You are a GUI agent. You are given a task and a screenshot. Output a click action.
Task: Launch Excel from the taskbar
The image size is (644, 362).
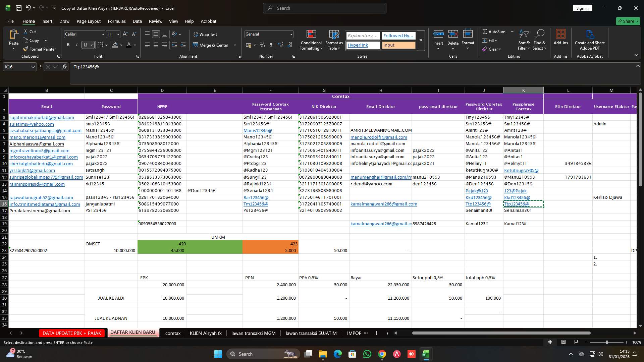[x=426, y=354]
